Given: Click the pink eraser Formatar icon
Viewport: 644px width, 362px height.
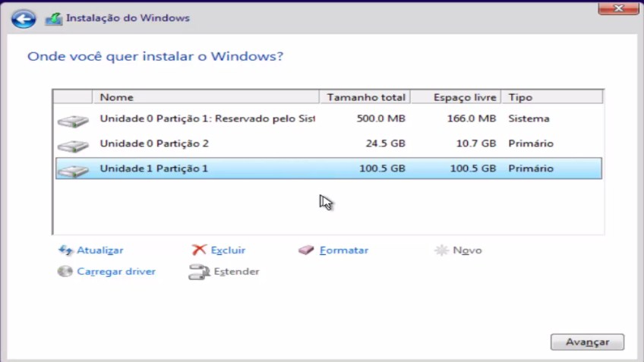Looking at the screenshot, I should [306, 250].
